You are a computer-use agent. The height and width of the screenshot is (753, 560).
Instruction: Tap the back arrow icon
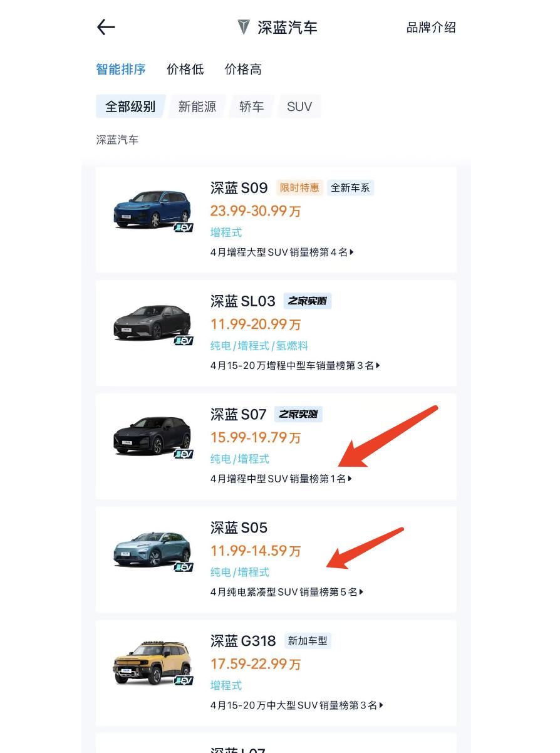(x=106, y=27)
